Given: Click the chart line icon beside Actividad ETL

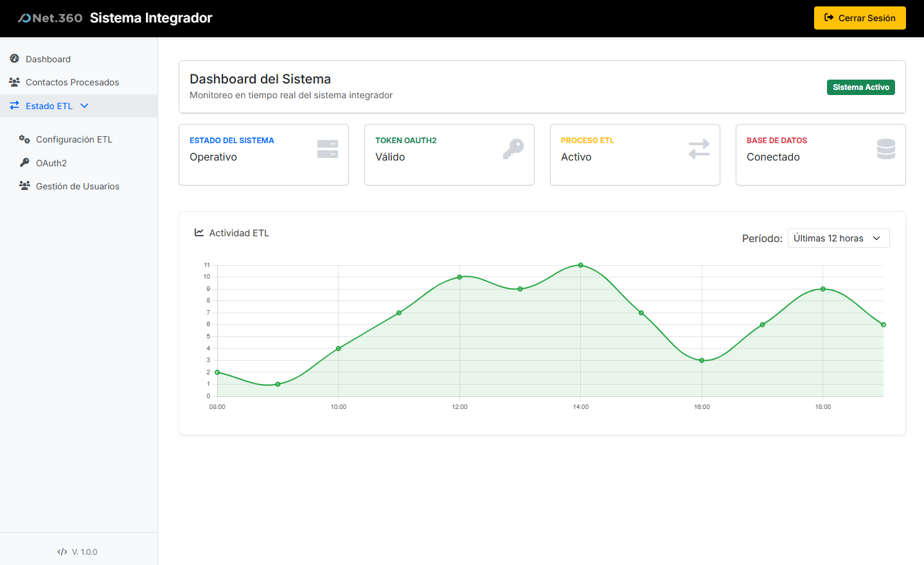Looking at the screenshot, I should tap(199, 232).
